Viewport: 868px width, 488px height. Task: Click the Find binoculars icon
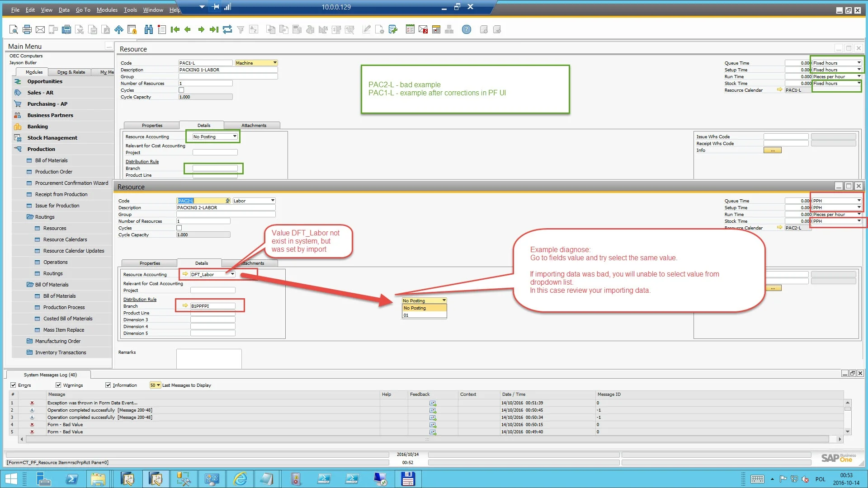[148, 30]
